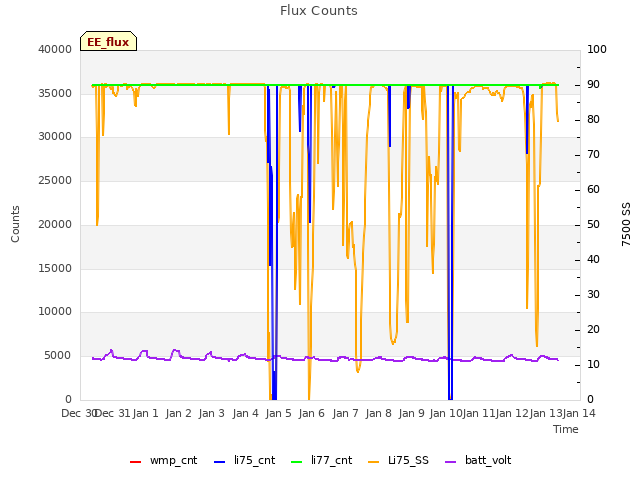Click the Jan 3 date label
The height and width of the screenshot is (480, 640).
coord(212,413)
